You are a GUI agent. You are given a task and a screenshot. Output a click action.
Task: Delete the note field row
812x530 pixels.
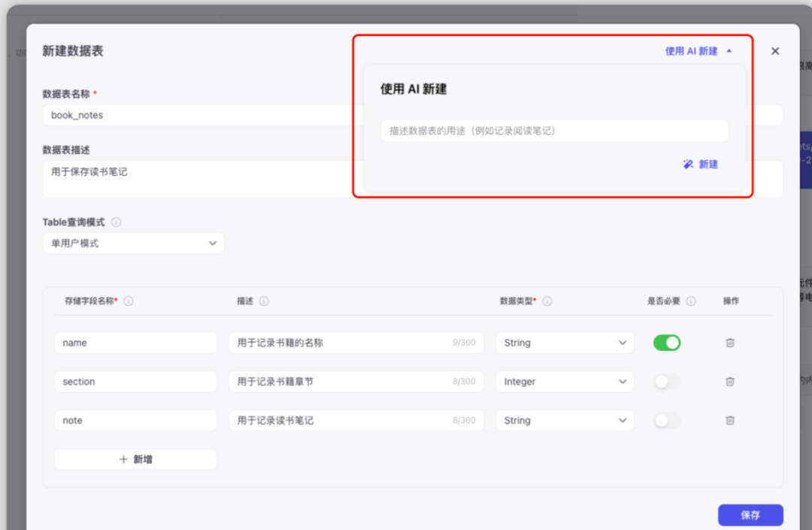coord(730,420)
